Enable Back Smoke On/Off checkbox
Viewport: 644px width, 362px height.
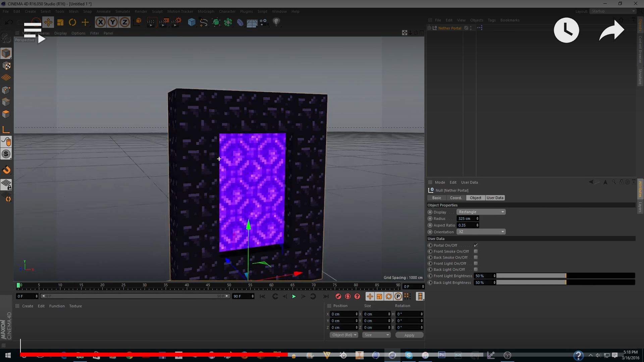pos(476,257)
